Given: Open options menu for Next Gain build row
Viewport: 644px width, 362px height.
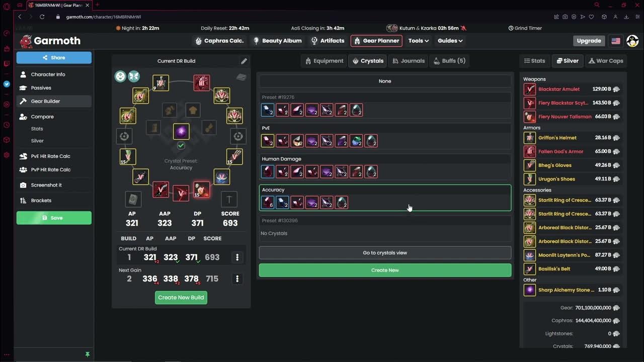Looking at the screenshot, I should click(x=237, y=279).
